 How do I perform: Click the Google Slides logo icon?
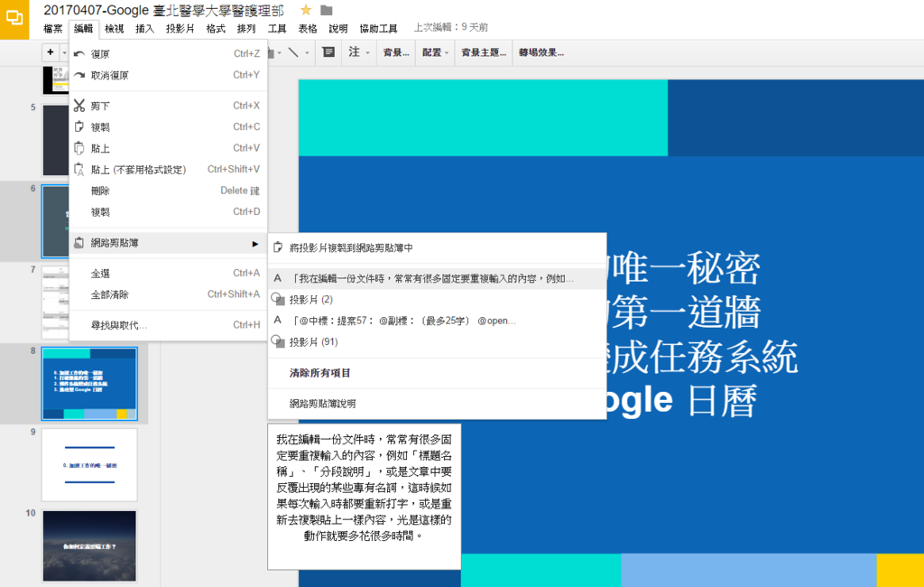point(14,18)
